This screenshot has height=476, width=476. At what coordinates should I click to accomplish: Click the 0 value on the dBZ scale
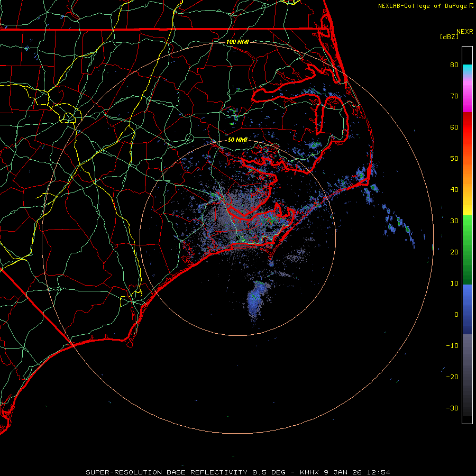[x=456, y=315]
